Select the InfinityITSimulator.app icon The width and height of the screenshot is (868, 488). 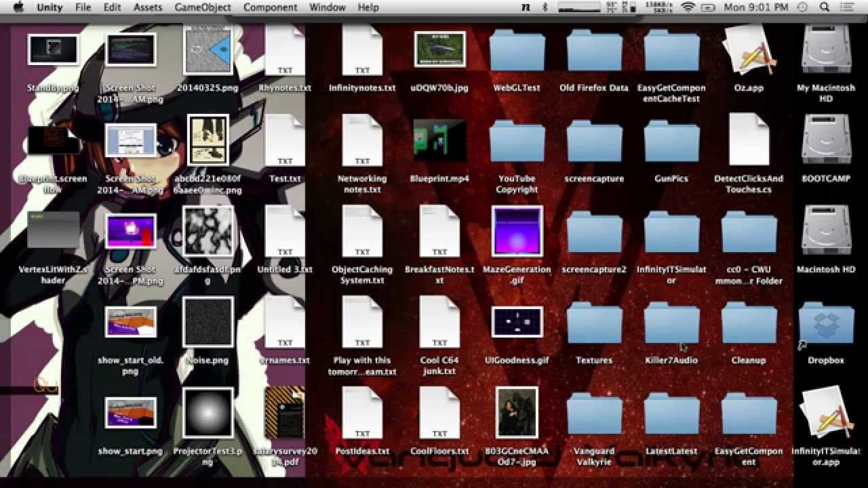tap(826, 414)
